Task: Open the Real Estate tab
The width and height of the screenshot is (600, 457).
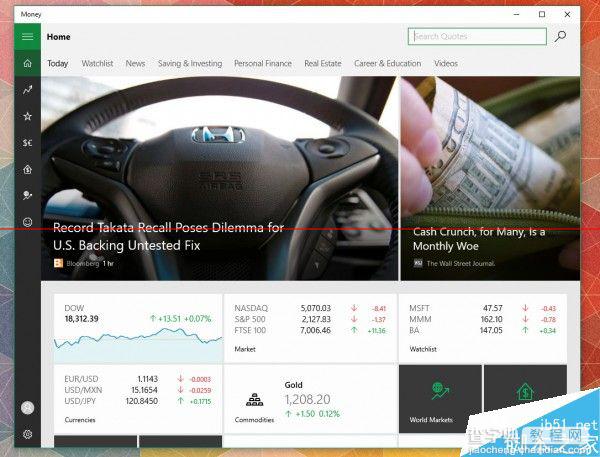Action: pos(323,64)
